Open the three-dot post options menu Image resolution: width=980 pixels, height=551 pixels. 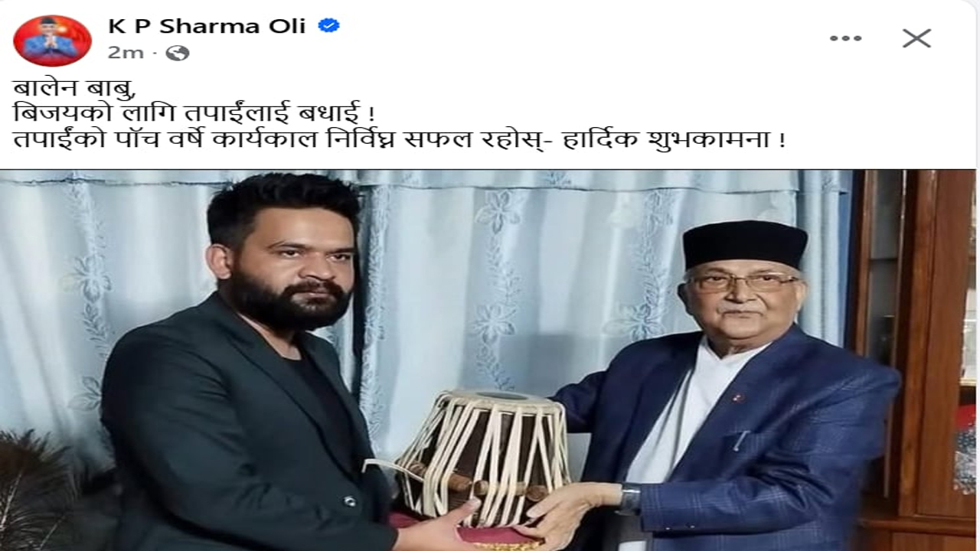845,38
